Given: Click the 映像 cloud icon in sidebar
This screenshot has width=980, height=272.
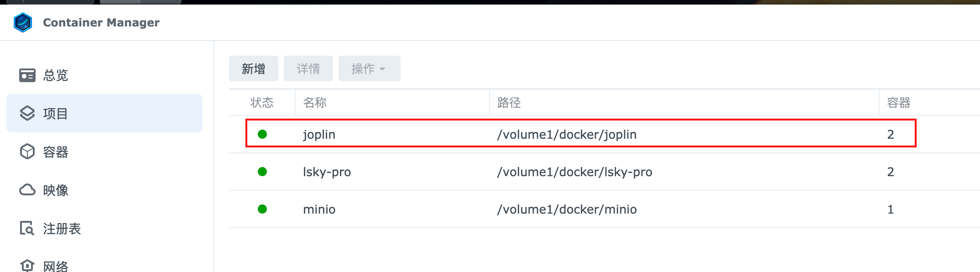Looking at the screenshot, I should [27, 190].
